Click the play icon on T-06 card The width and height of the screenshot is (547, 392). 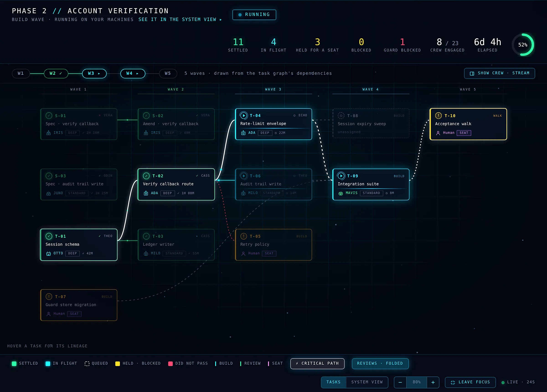click(244, 176)
